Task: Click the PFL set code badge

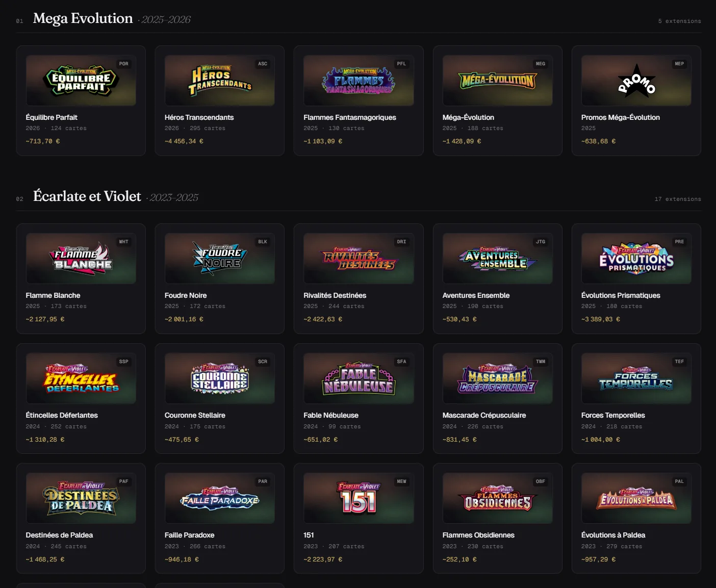Action: click(402, 64)
